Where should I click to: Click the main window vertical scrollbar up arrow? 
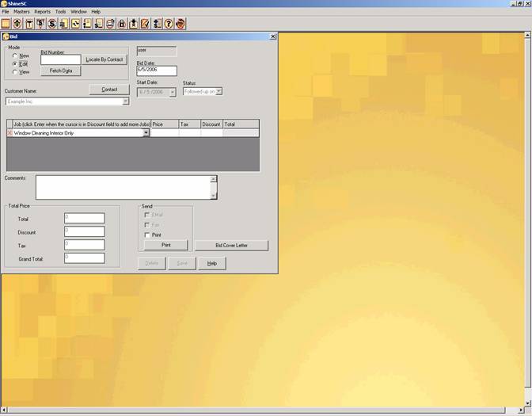528,35
